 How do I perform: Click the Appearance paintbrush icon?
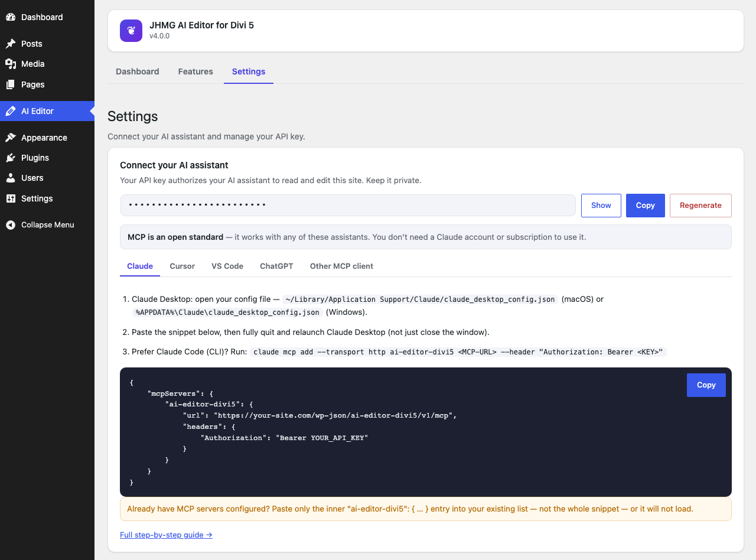11,138
